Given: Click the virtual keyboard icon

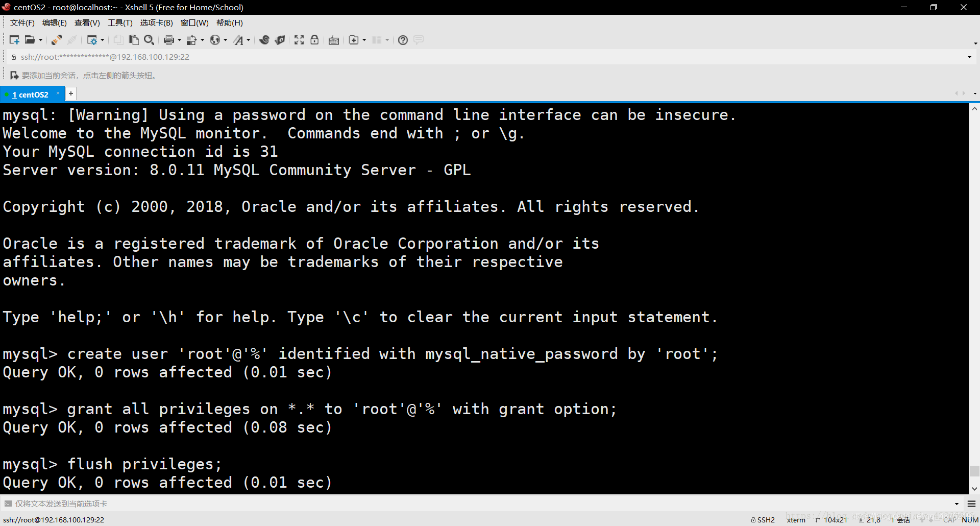Looking at the screenshot, I should [334, 40].
